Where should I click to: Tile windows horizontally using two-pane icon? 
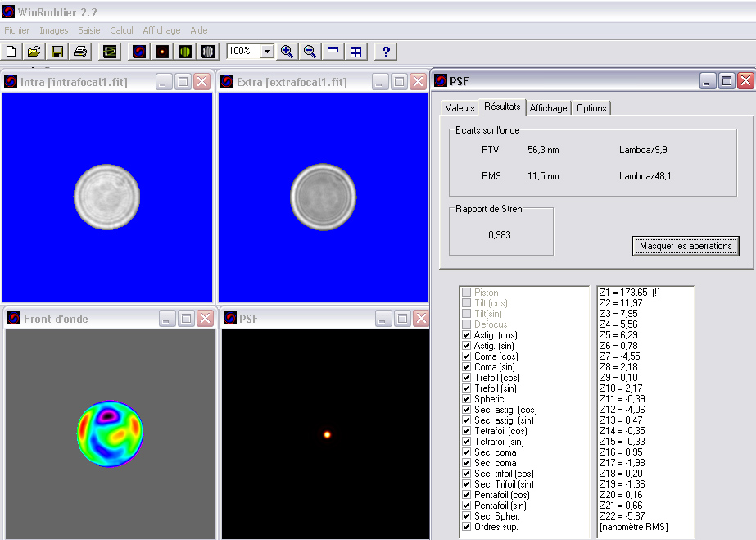pyautogui.click(x=333, y=51)
